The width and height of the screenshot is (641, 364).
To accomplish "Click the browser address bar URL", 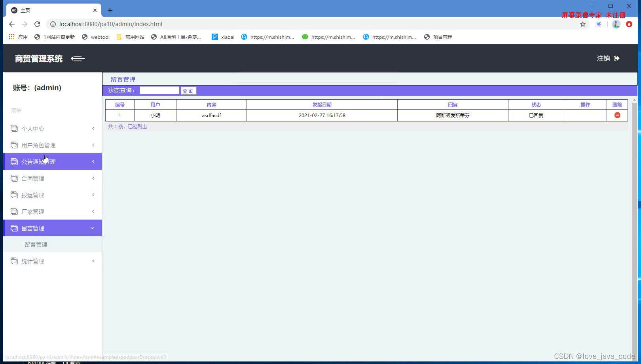I will tap(111, 24).
